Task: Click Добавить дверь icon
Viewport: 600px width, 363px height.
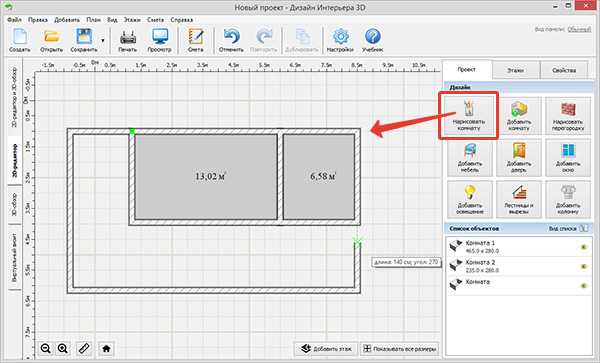Action: click(x=518, y=158)
